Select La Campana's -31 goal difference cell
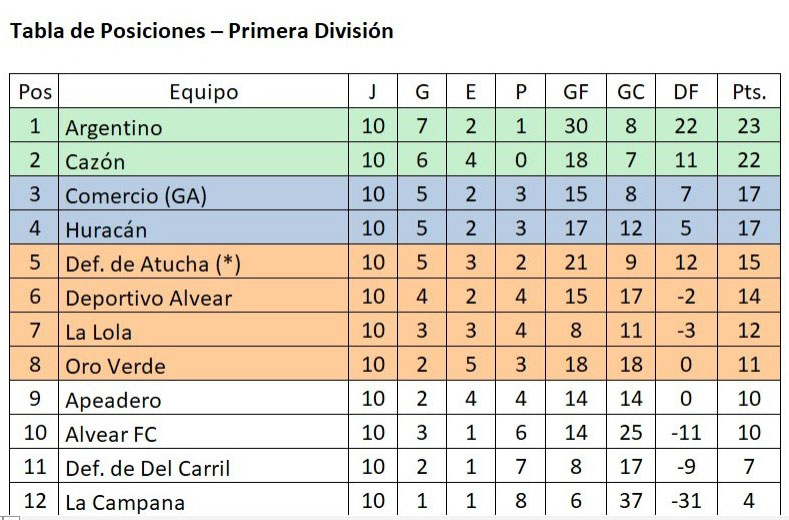 [x=686, y=499]
